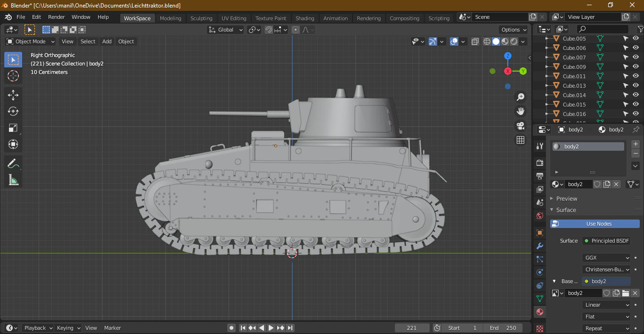The image size is (644, 334).
Task: Open the Render properties tab
Action: (x=540, y=163)
